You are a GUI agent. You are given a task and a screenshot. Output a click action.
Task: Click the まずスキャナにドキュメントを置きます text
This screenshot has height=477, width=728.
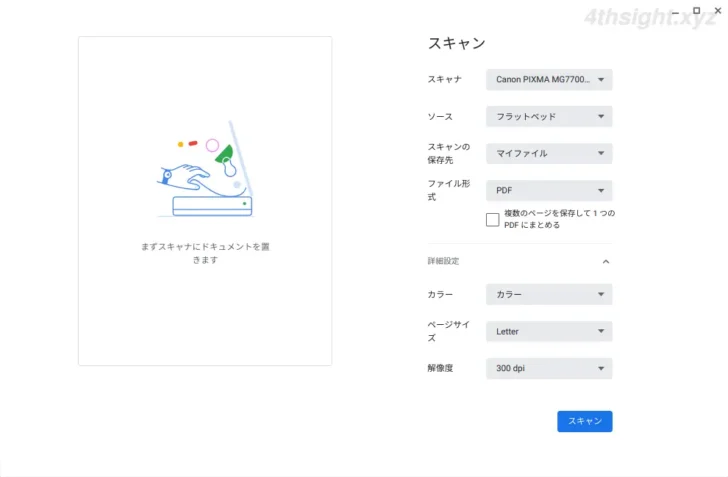205,253
